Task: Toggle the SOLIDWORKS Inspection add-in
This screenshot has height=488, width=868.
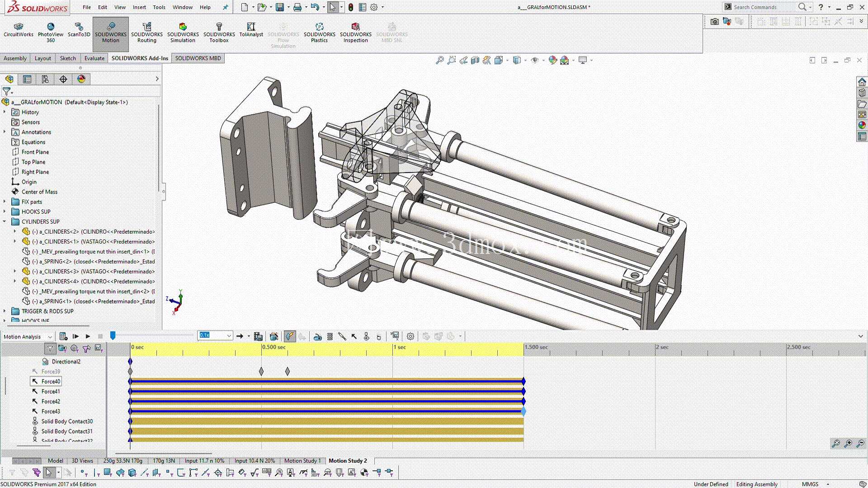Action: click(356, 33)
